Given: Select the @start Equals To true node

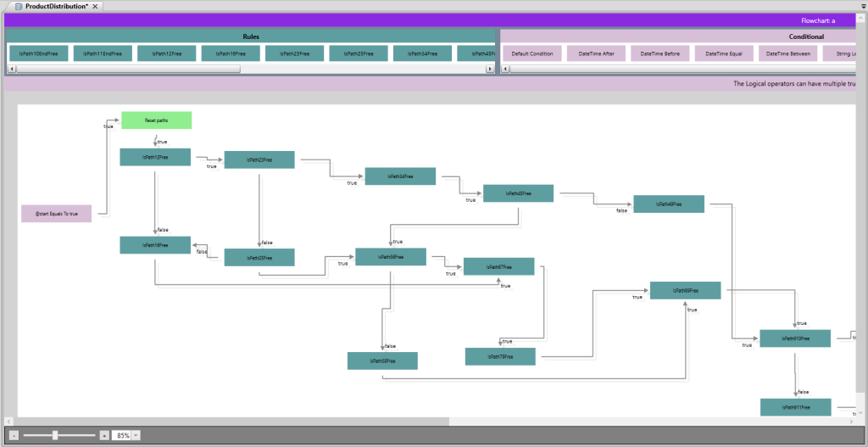Looking at the screenshot, I should tap(56, 214).
